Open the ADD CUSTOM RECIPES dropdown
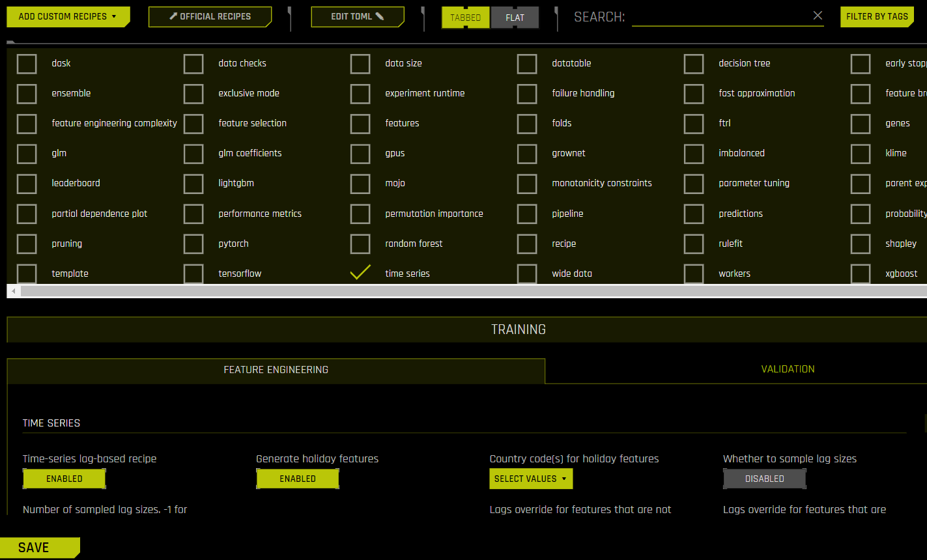927x560 pixels. 68,17
